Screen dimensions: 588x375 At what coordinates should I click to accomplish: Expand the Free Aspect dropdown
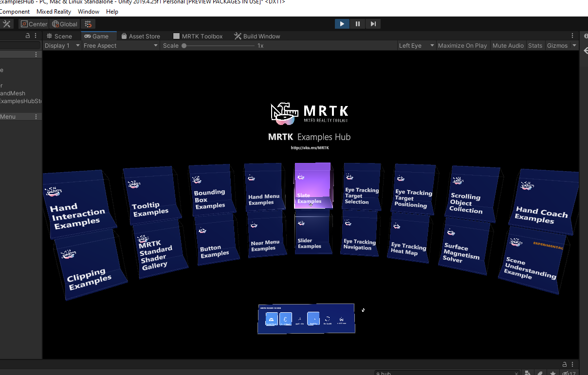coord(121,46)
